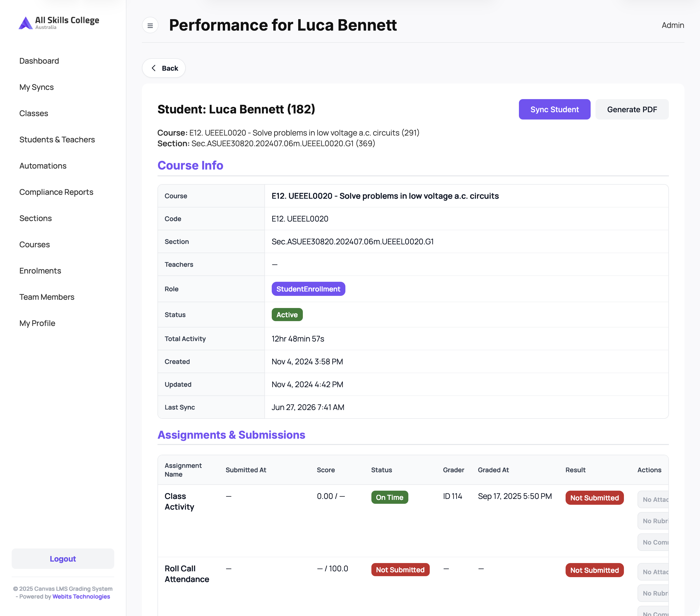Click the Actions column header
Image resolution: width=700 pixels, height=616 pixels.
(x=649, y=470)
